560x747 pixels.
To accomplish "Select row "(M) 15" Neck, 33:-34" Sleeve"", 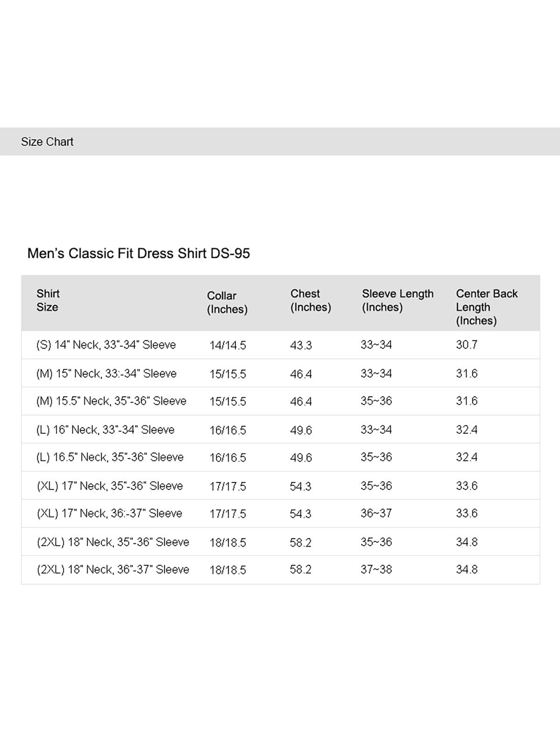I will [x=280, y=373].
